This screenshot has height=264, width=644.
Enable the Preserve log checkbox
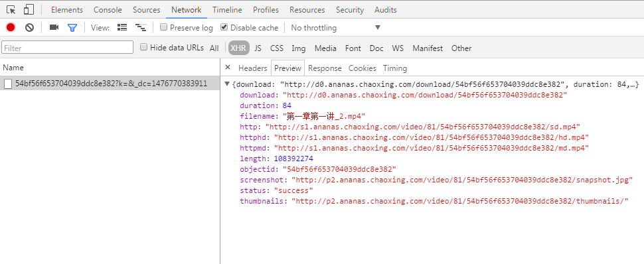pos(164,27)
